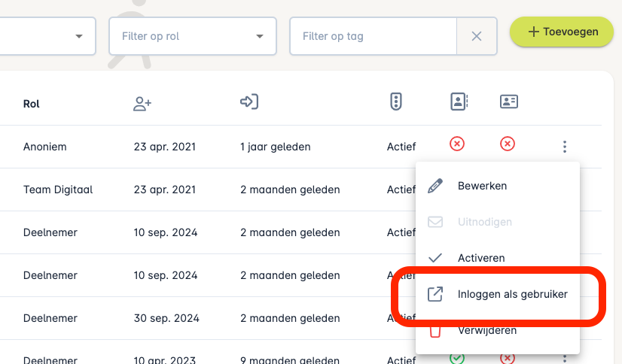Click the ID card column icon
Image resolution: width=622 pixels, height=364 pixels.
(x=509, y=102)
